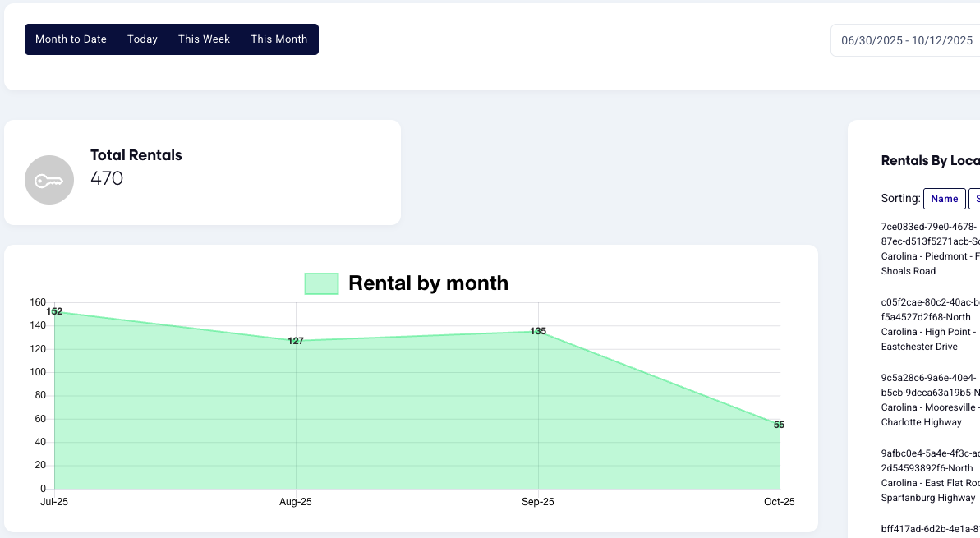Click the Jul-25 axis label
The height and width of the screenshot is (538, 980).
click(55, 501)
